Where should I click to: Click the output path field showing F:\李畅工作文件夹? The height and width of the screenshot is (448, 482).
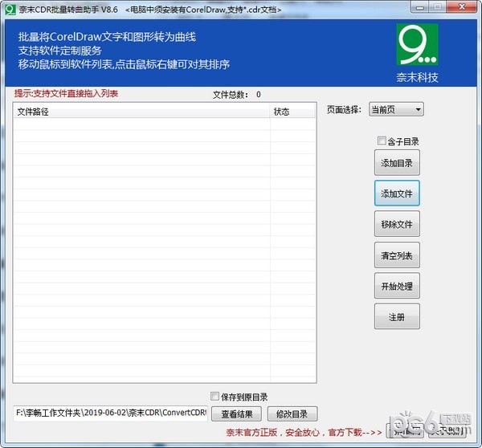(x=111, y=413)
